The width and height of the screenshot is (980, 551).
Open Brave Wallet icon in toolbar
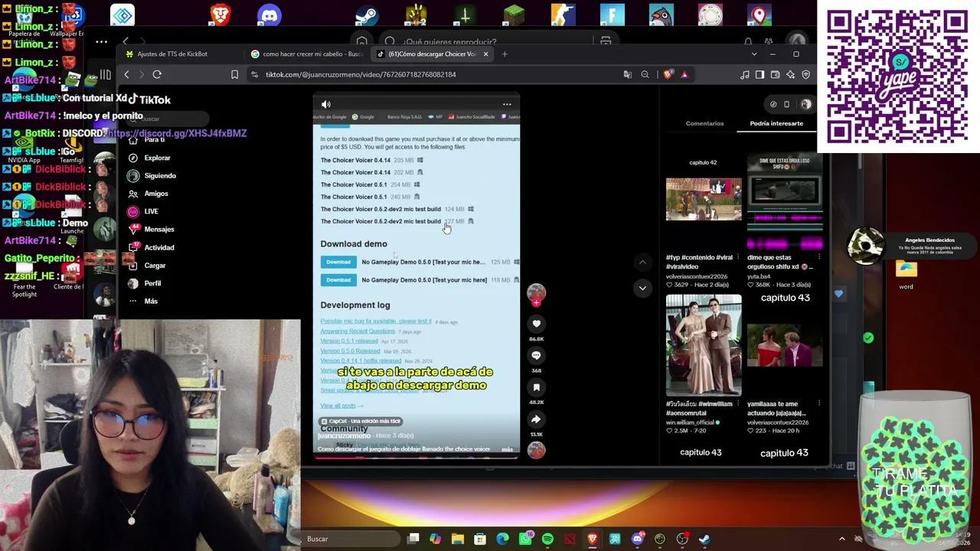775,74
